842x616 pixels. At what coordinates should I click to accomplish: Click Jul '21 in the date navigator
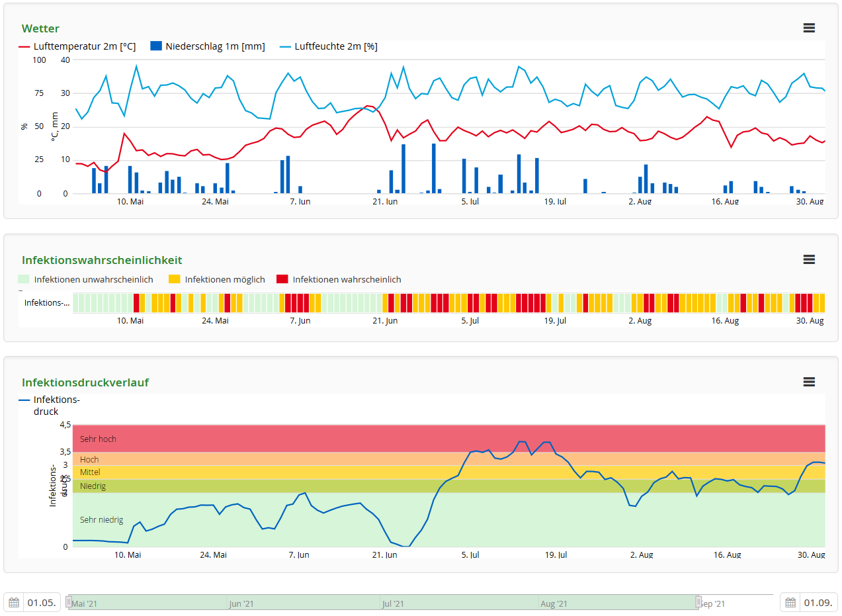point(393,603)
